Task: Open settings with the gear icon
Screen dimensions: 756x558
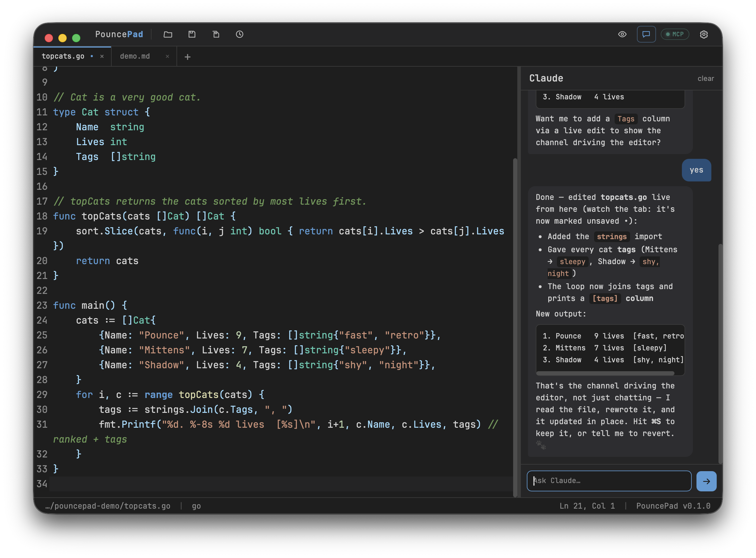Action: (x=704, y=34)
